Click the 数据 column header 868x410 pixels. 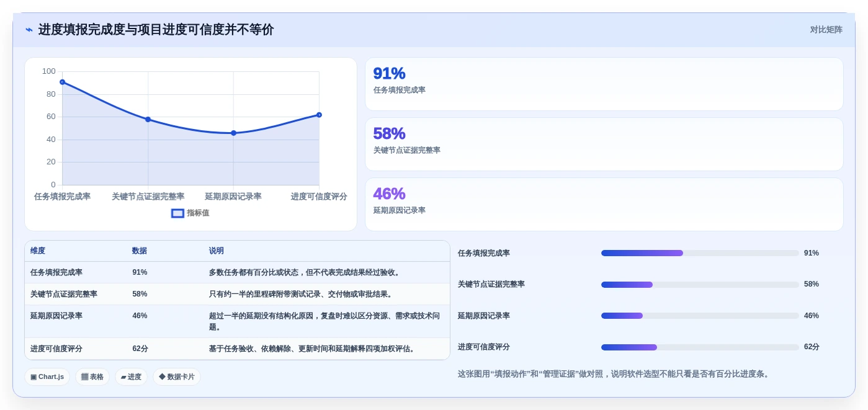click(x=140, y=251)
